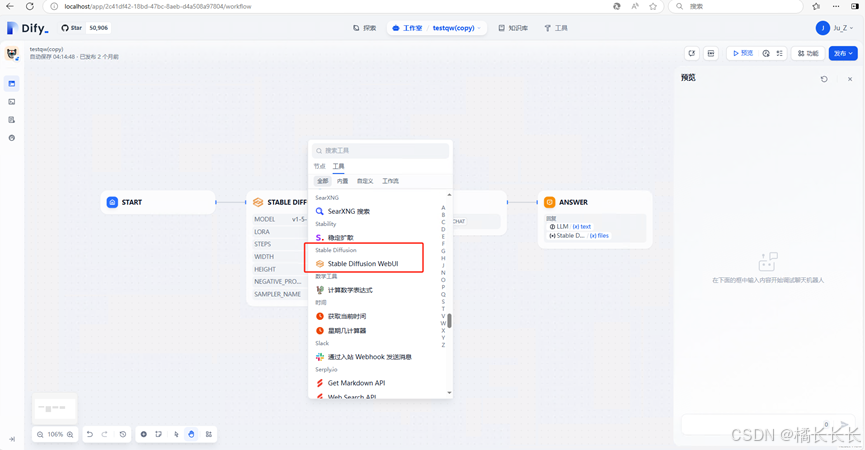Click the tool list scrollbar thumb
The height and width of the screenshot is (450, 865).
coord(450,321)
